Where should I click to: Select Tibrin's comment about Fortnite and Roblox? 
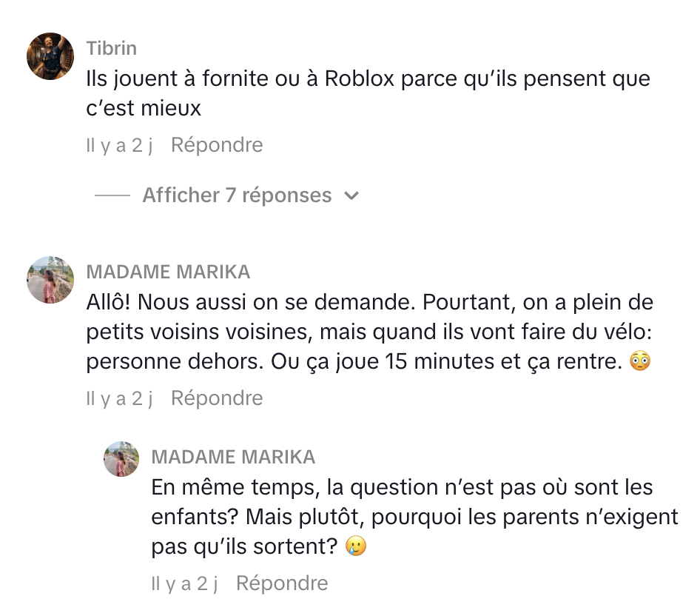click(368, 93)
